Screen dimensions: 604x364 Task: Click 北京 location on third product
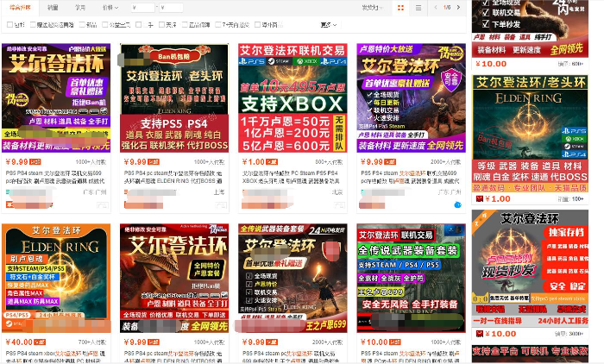click(x=337, y=191)
